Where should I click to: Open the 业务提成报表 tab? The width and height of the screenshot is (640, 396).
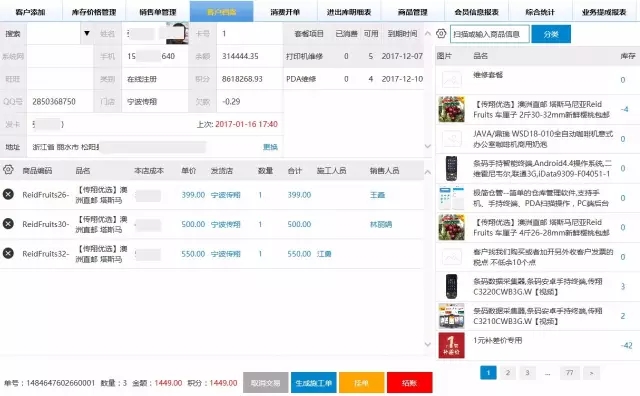[x=604, y=12]
